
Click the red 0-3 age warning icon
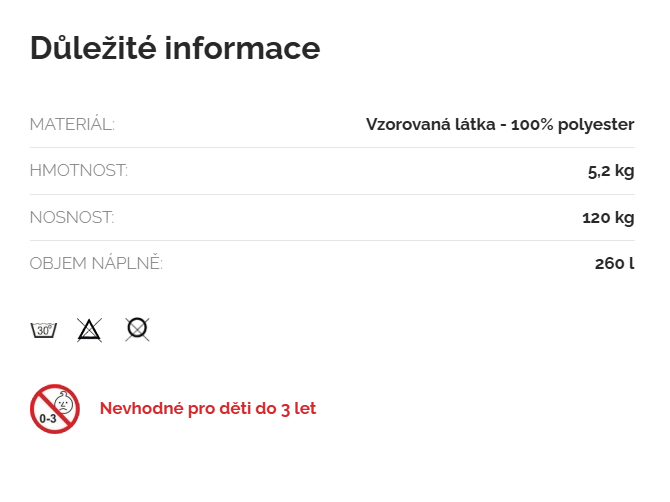pyautogui.click(x=54, y=409)
